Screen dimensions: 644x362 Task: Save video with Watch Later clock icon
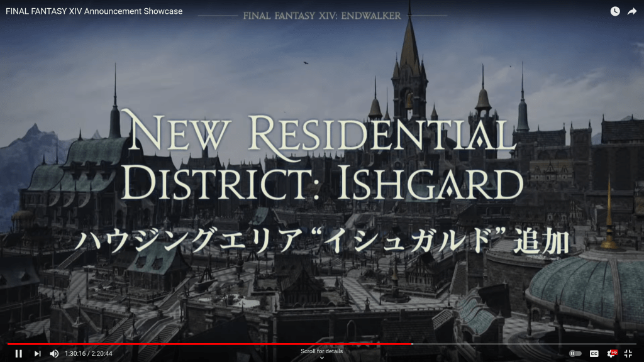point(614,11)
